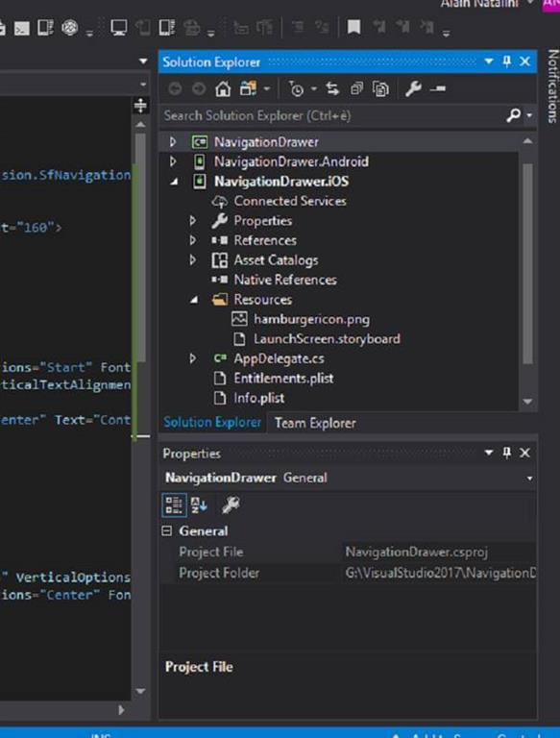Screen dimensions: 560x738
Task: Click the code editor scroll down arrow
Action: point(140,692)
